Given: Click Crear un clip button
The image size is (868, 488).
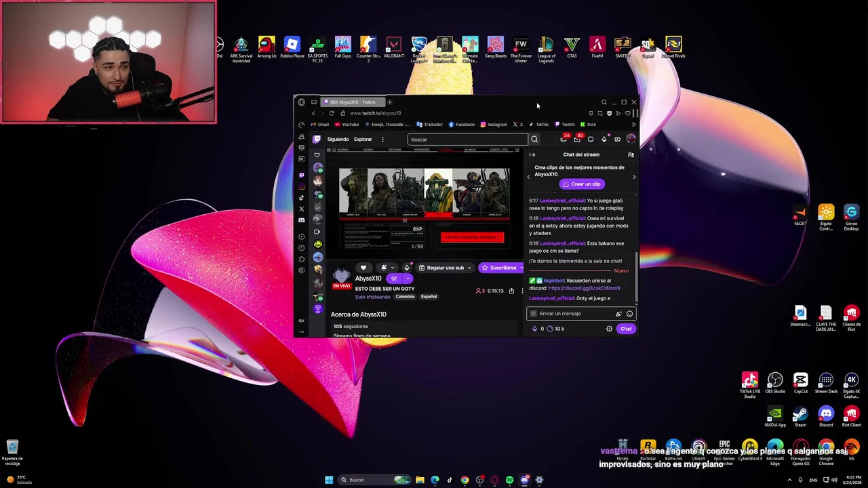Looking at the screenshot, I should pos(582,184).
